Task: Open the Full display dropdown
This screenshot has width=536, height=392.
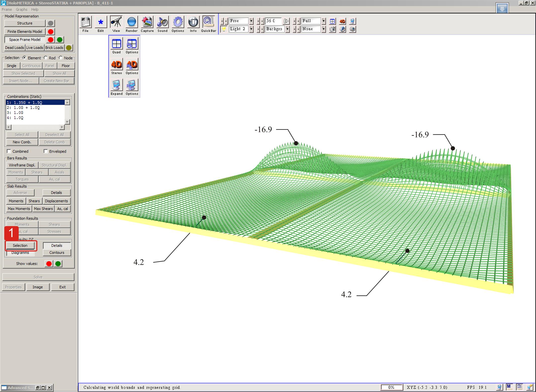Action: [324, 21]
